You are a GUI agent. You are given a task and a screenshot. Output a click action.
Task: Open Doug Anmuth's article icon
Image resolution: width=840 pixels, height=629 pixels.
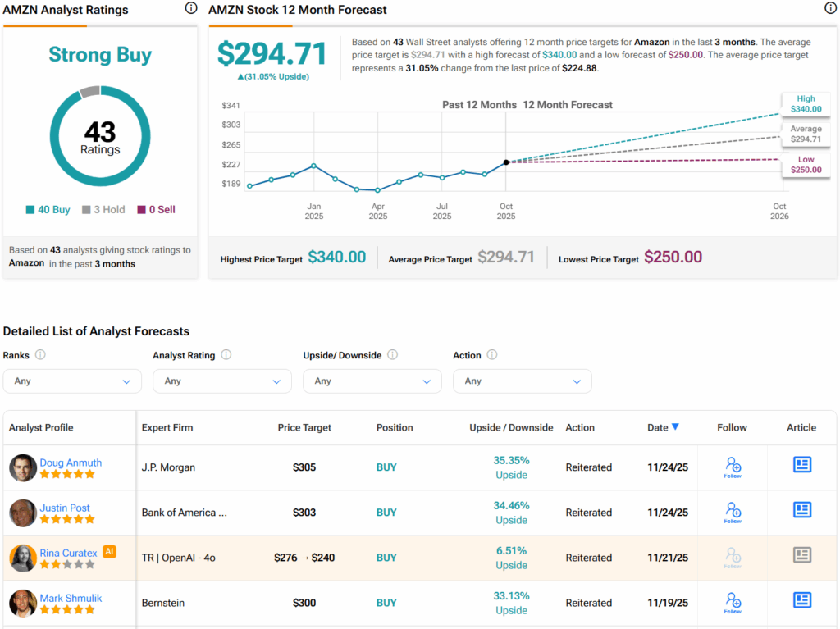801,465
